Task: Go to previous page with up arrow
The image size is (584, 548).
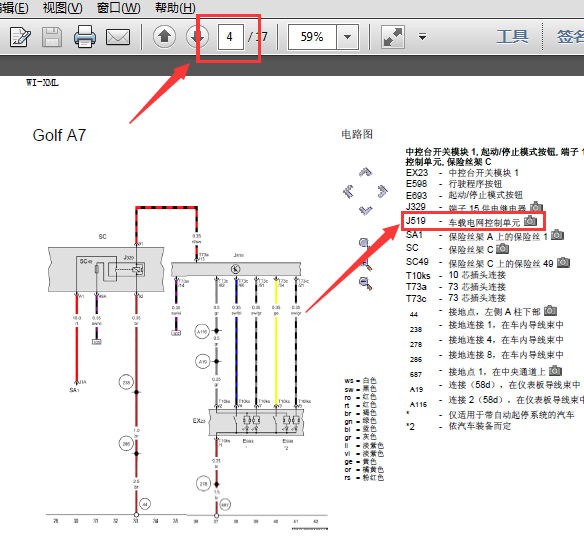Action: (x=164, y=37)
